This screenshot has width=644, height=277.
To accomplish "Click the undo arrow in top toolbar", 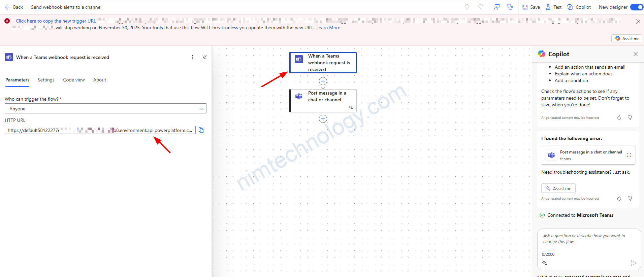I will [467, 7].
